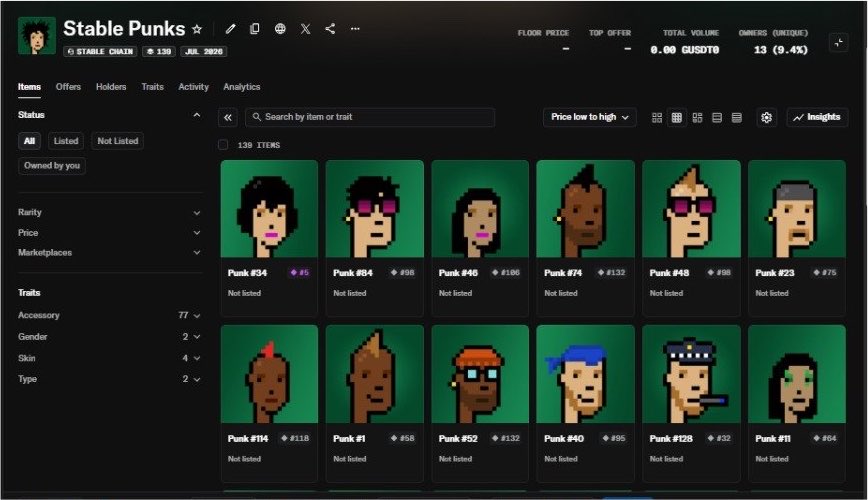Open the Punk #40 card image
868x500 pixels.
point(586,374)
